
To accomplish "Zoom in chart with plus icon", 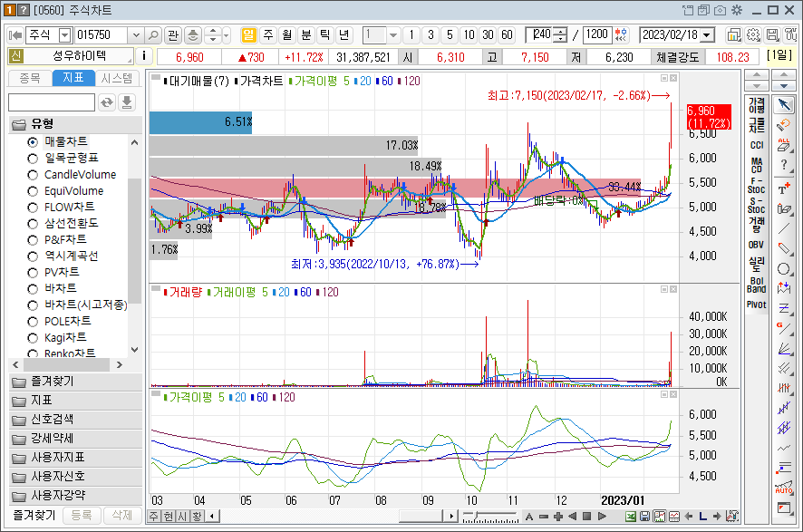I will click(x=558, y=516).
